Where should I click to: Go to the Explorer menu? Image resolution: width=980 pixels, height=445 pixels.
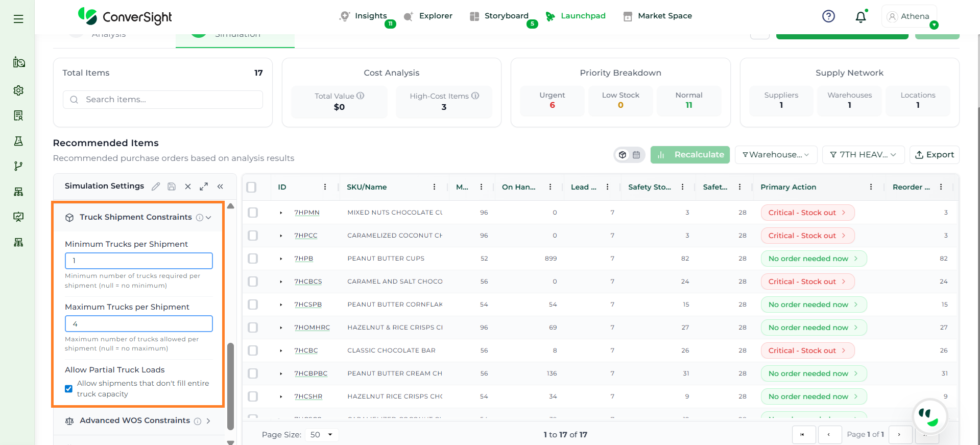[428, 16]
